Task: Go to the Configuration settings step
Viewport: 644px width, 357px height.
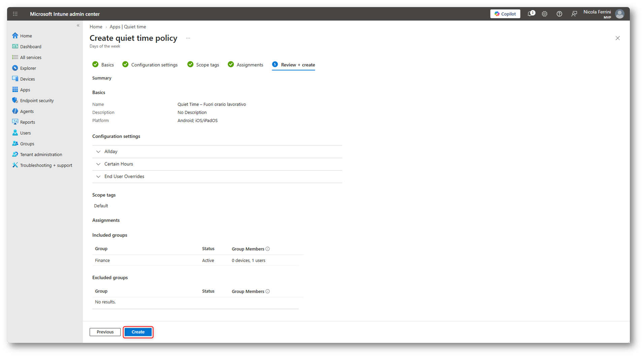Action: point(150,65)
